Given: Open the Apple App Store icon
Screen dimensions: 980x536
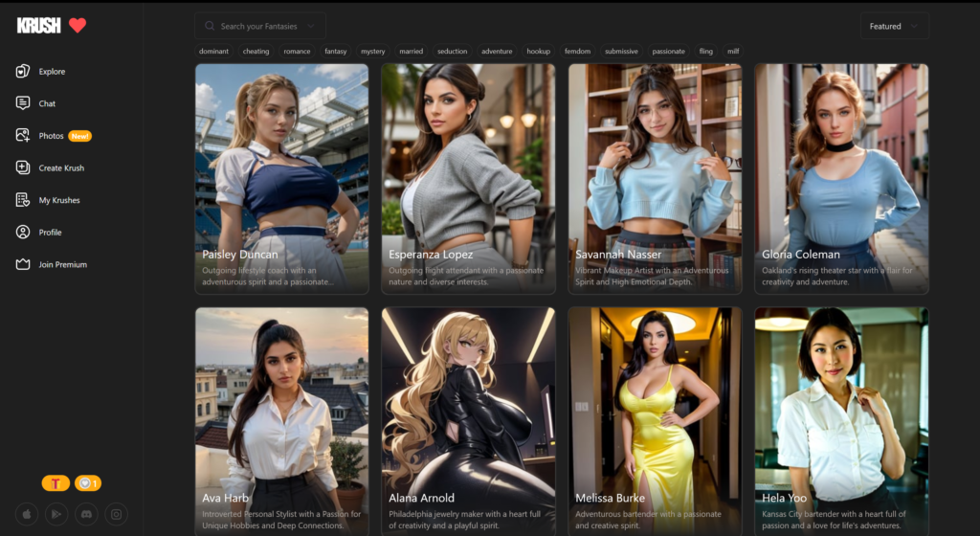Looking at the screenshot, I should [x=27, y=514].
